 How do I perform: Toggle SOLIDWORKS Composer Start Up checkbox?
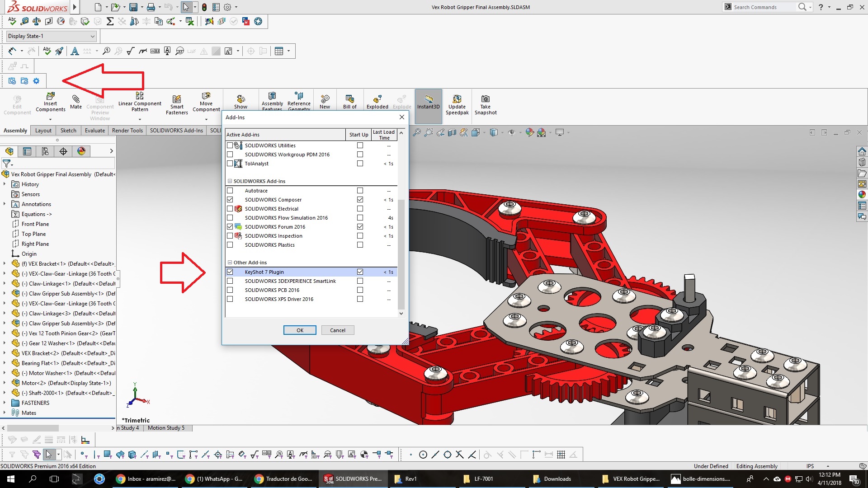tap(360, 200)
